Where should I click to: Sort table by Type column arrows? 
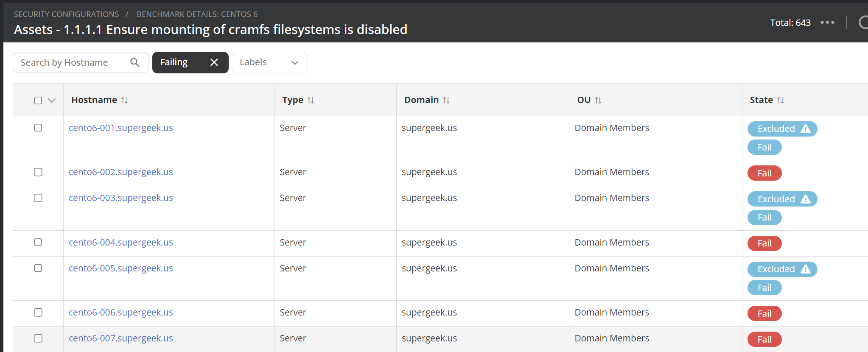tap(311, 100)
